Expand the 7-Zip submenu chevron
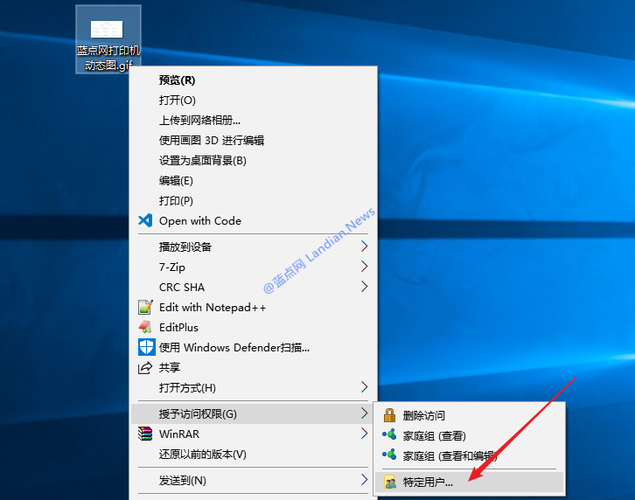The image size is (635, 500). pyautogui.click(x=364, y=266)
